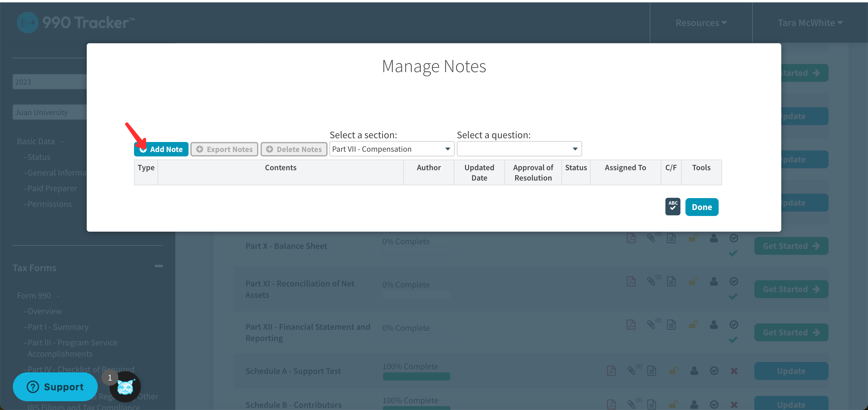
Task: Click the 990 Tracker logo icon
Action: pos(27,23)
